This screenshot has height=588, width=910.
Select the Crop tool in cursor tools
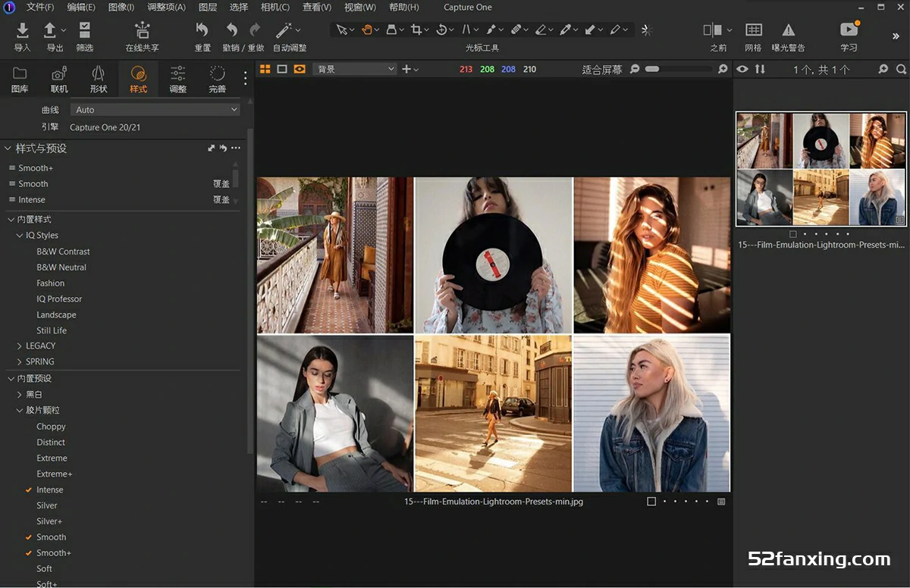coord(416,30)
